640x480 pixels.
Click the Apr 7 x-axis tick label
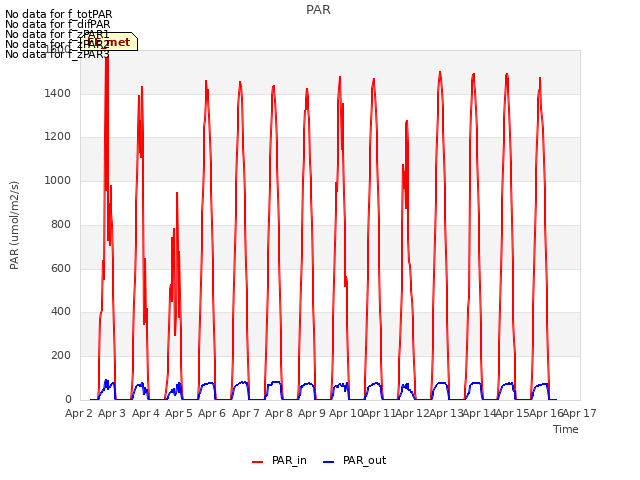click(246, 413)
